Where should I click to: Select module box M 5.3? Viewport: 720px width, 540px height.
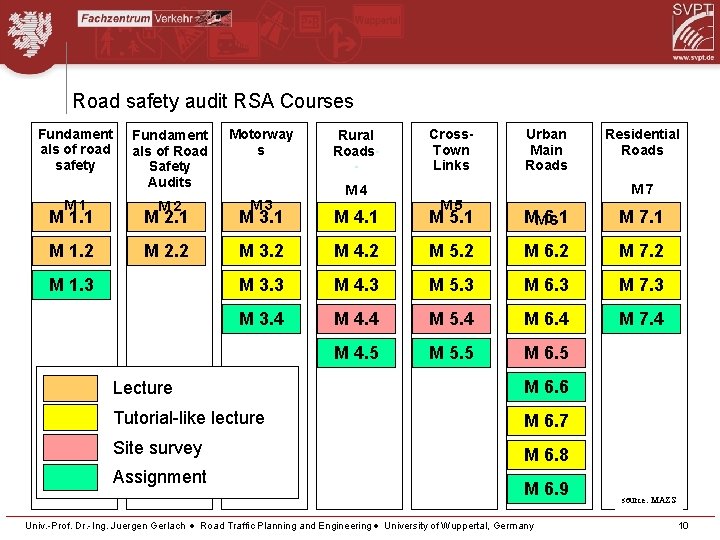(451, 285)
